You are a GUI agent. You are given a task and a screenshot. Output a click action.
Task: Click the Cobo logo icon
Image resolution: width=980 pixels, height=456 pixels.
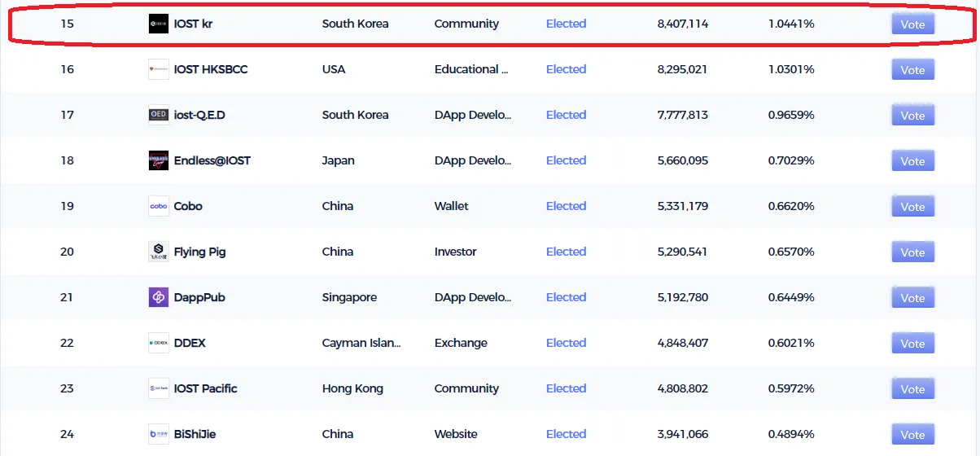tap(159, 206)
